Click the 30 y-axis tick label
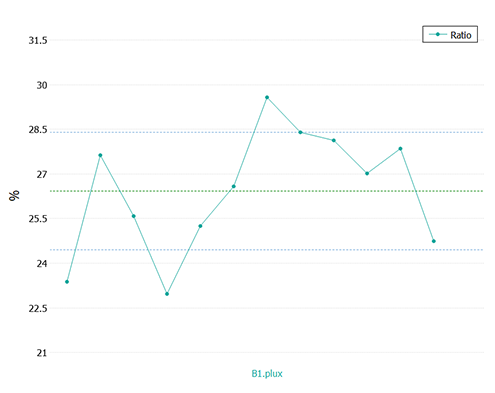The width and height of the screenshot is (495, 393). click(42, 85)
